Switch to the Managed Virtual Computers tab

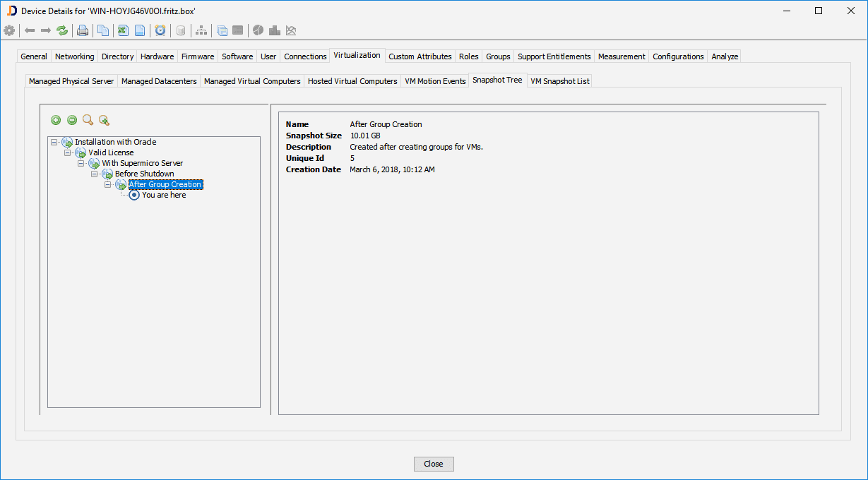click(x=251, y=80)
